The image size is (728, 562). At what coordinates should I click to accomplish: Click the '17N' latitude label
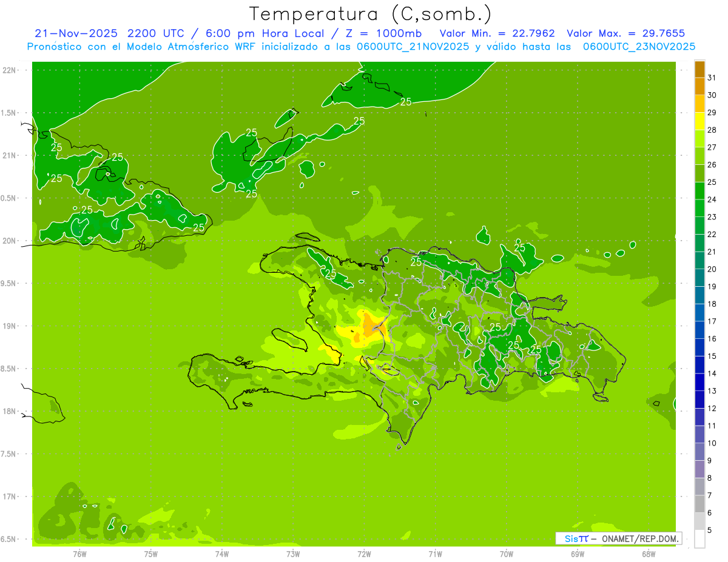[9, 497]
